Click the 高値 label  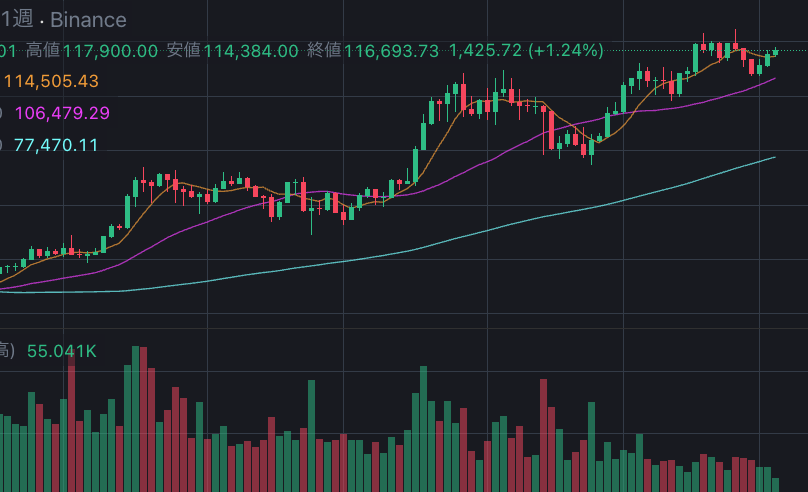[43, 50]
